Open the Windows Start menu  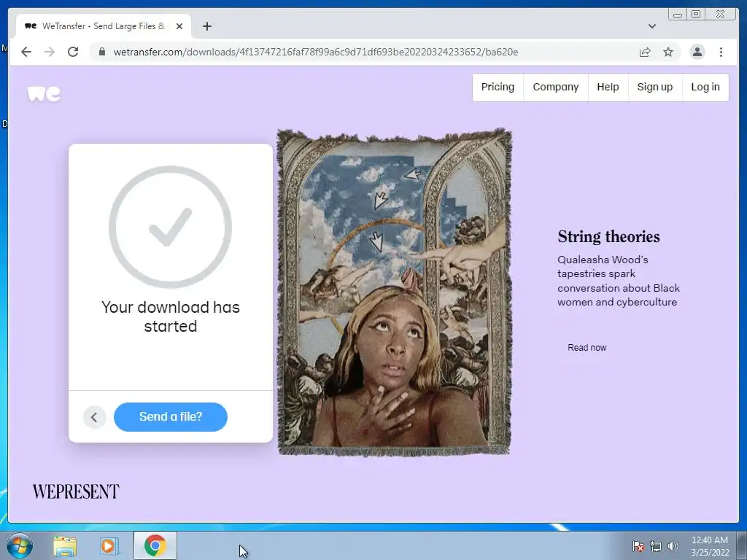[x=20, y=545]
